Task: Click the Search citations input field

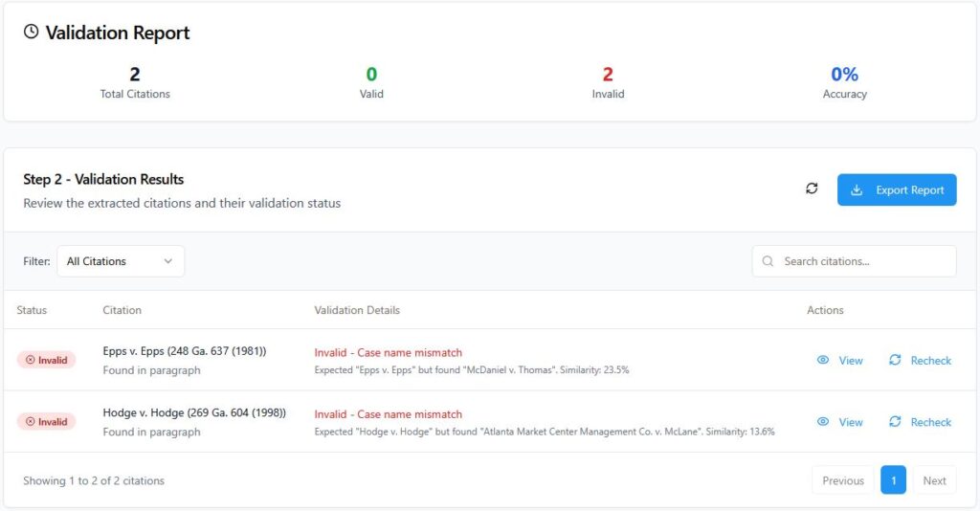Action: pos(861,261)
